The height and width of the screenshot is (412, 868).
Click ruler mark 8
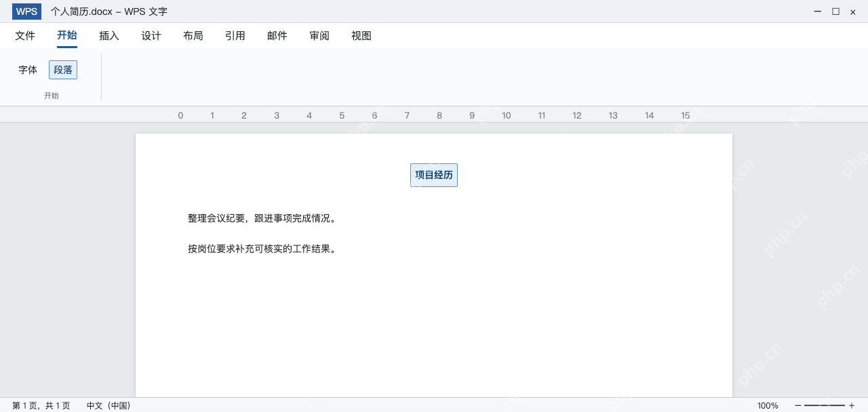tap(439, 115)
